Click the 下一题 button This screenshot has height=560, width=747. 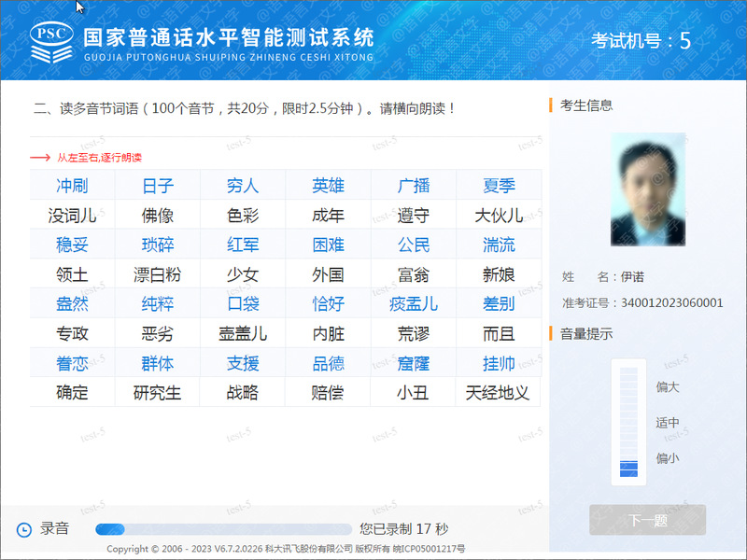[x=647, y=520]
